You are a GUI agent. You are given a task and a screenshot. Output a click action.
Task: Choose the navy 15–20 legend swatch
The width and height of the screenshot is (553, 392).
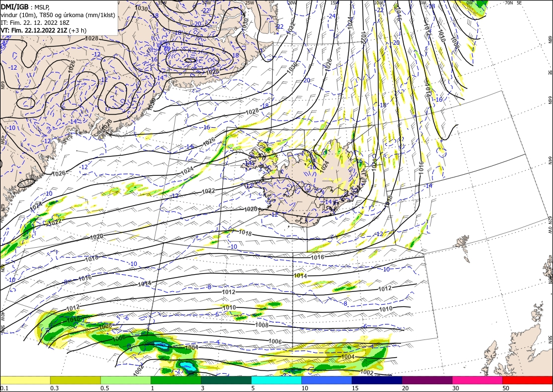pos(377,380)
